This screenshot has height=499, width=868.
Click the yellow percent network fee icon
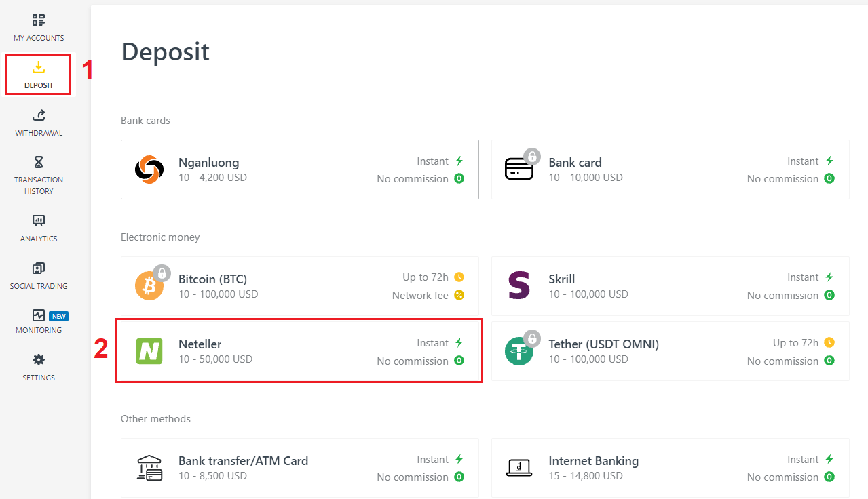459,295
